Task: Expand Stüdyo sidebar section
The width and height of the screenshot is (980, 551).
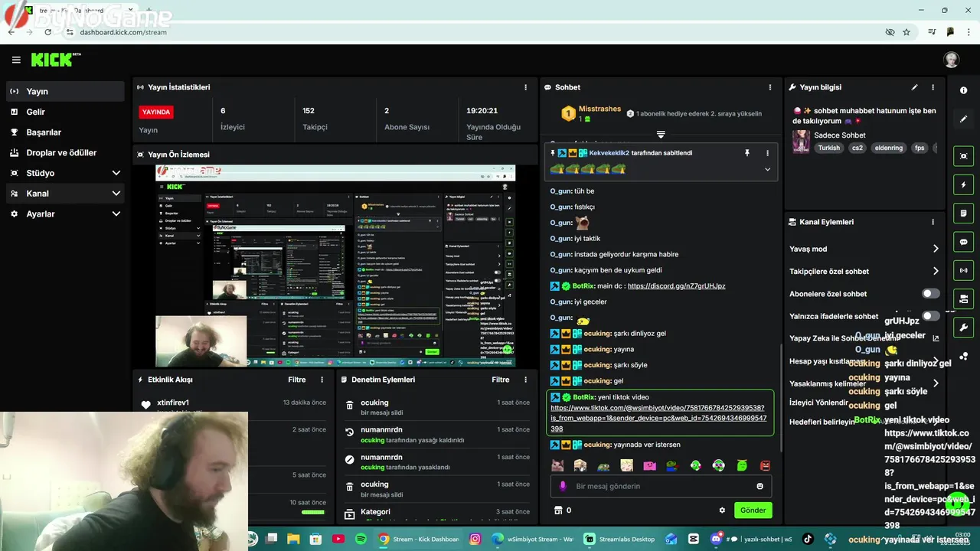Action: tap(65, 173)
